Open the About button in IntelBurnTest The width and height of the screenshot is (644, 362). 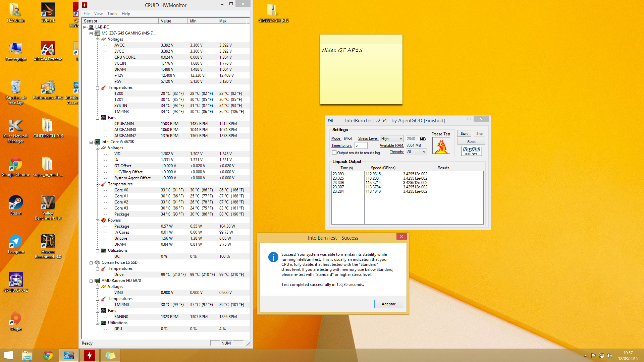[471, 141]
